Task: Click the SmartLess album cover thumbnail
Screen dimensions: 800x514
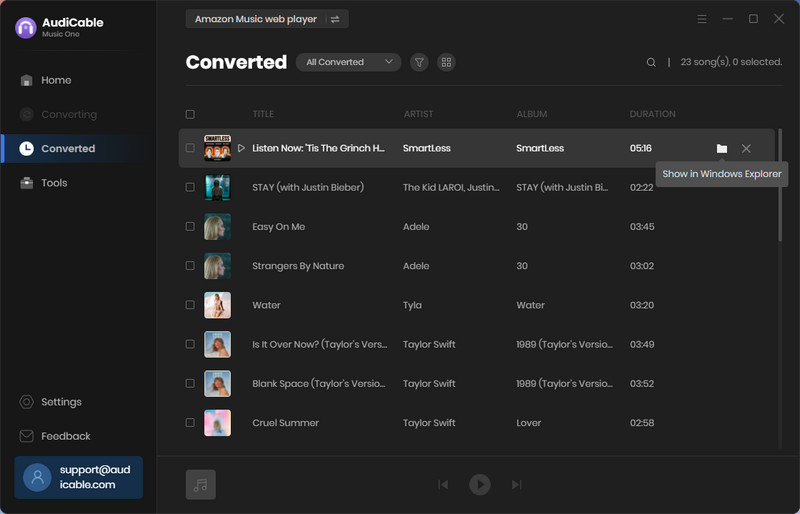Action: tap(217, 148)
